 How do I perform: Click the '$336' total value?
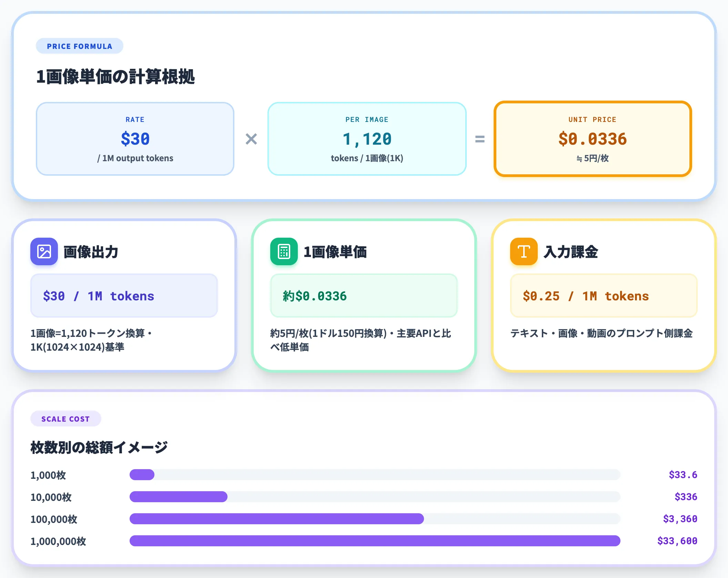[x=686, y=497]
